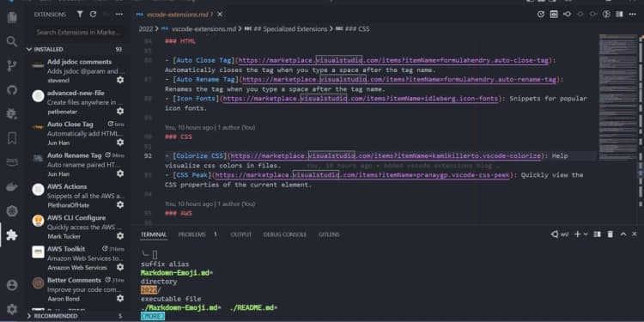Open Source Control view in activity bar
Image resolution: width=644 pixels, height=322 pixels.
point(12,66)
